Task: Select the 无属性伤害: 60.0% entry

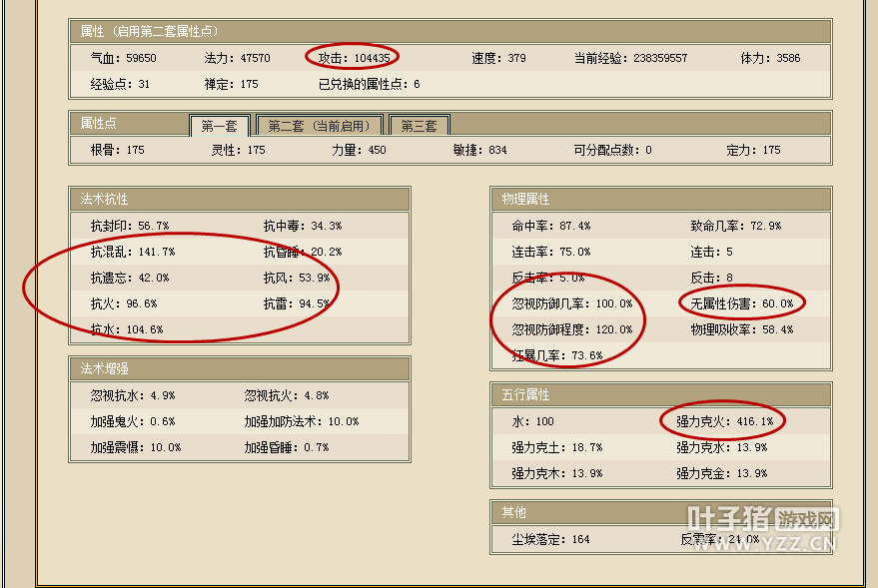Action: click(741, 303)
